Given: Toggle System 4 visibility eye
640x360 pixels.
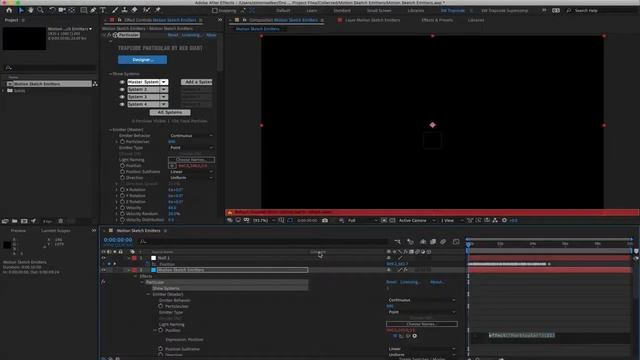Looking at the screenshot, I should [122, 104].
